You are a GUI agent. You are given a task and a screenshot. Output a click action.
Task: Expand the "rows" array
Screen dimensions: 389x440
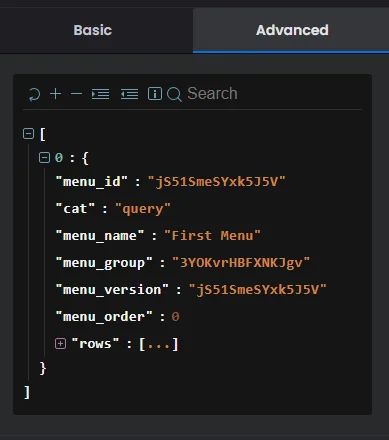pyautogui.click(x=60, y=343)
